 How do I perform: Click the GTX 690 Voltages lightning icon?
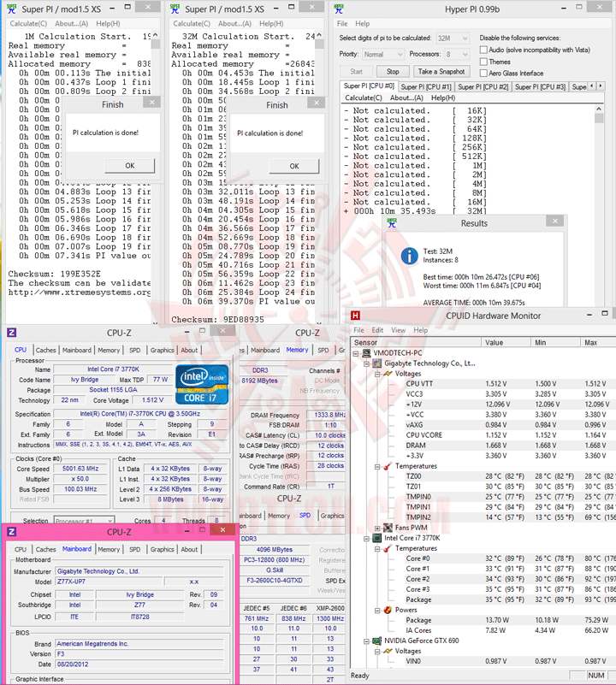tap(388, 651)
